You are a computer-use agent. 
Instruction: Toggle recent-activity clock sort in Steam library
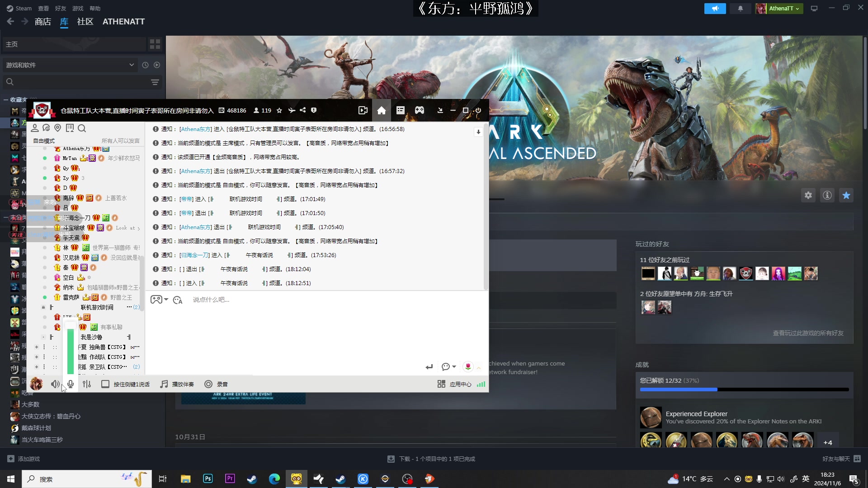point(145,65)
